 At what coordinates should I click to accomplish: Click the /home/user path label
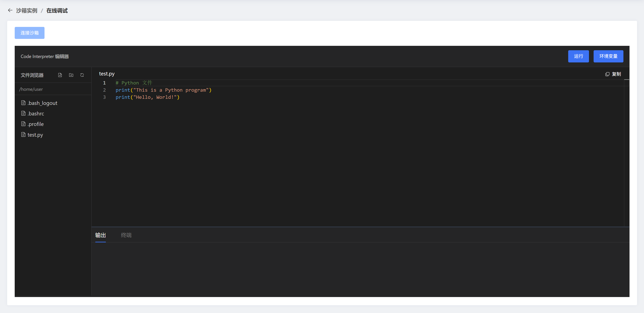[31, 89]
